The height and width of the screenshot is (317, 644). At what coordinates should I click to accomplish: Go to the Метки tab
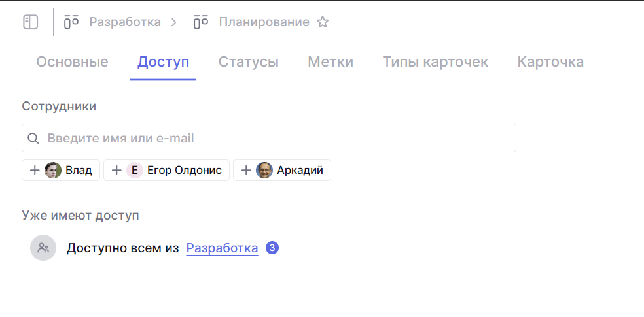pos(331,62)
